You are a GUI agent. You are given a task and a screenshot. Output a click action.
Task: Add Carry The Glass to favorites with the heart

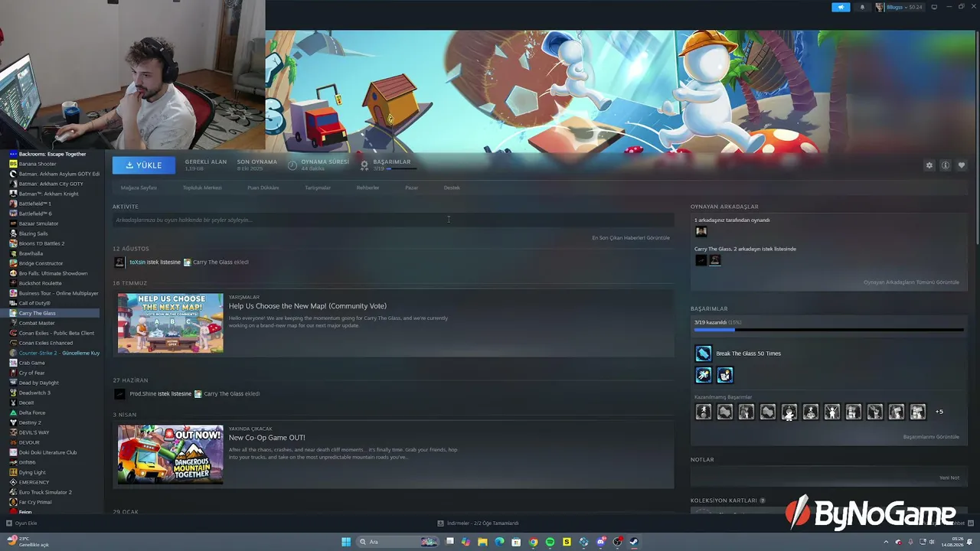tap(962, 165)
